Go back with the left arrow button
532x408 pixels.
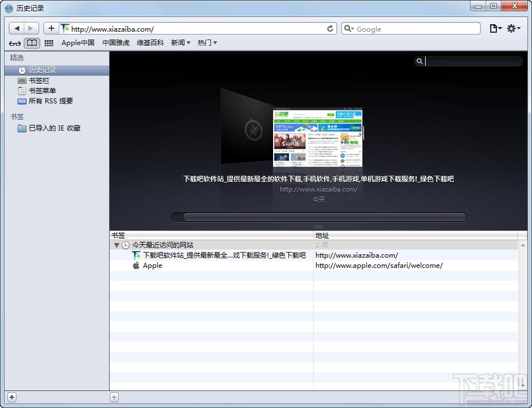[x=16, y=28]
